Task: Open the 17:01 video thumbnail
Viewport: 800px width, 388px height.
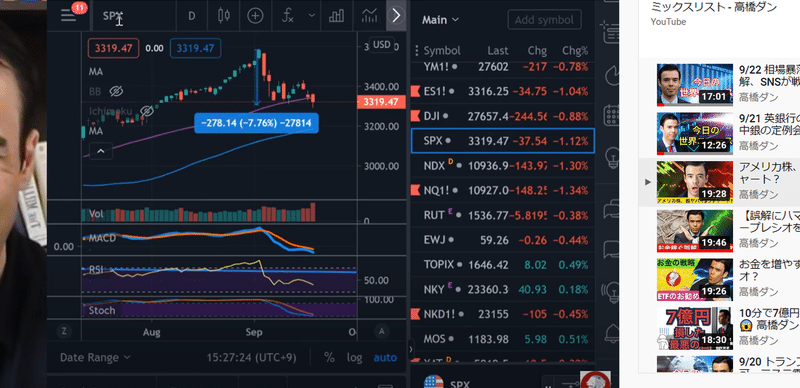Action: click(x=694, y=85)
